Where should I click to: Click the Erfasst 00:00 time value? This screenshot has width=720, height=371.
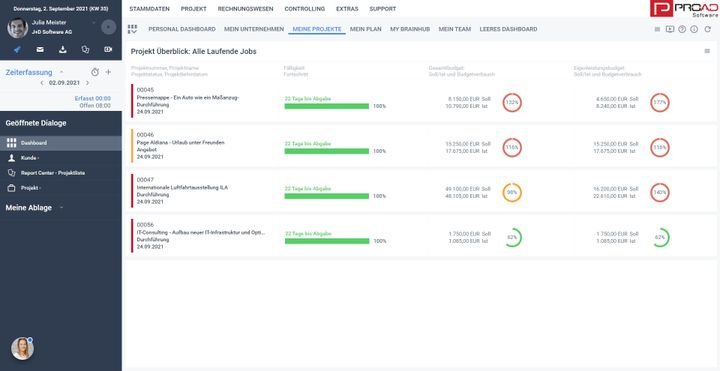coord(92,98)
